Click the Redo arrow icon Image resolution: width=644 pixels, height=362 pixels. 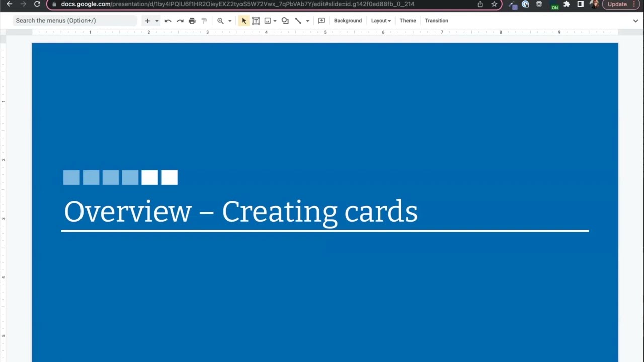coord(180,21)
